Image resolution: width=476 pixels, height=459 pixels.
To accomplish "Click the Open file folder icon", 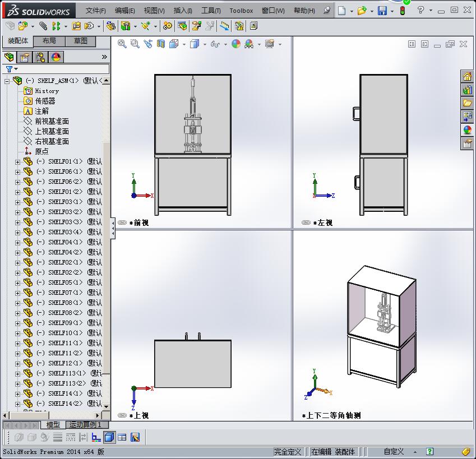I will (362, 11).
